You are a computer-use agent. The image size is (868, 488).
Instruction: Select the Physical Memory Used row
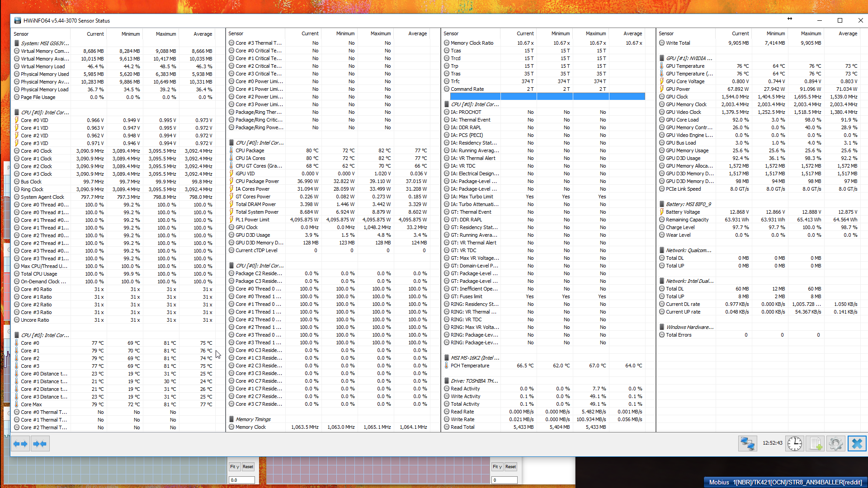tap(114, 74)
